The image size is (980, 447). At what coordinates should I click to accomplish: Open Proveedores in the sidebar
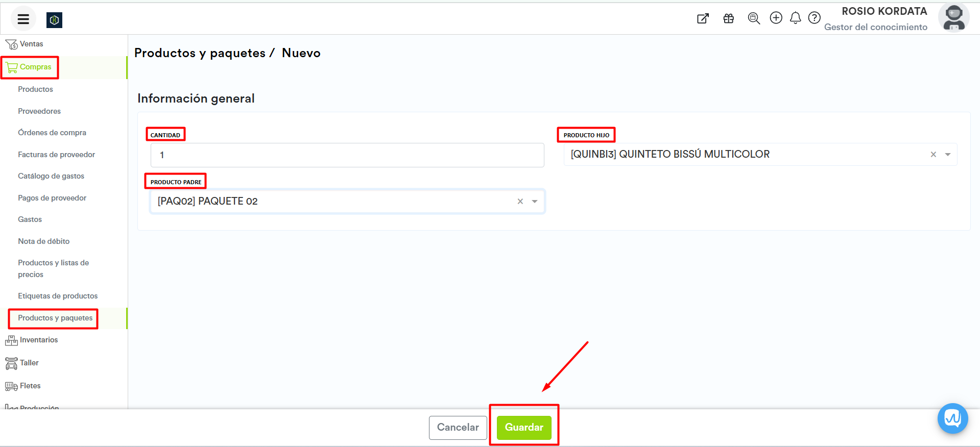[x=39, y=111]
